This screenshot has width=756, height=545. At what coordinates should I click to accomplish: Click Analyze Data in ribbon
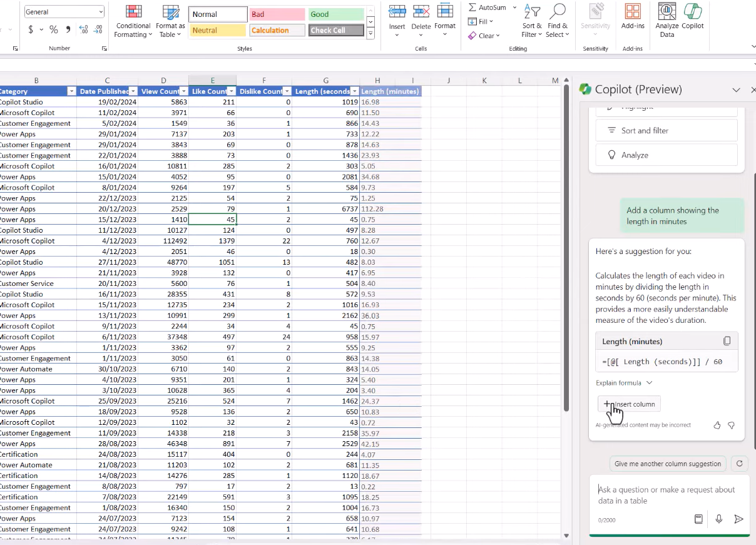click(667, 21)
